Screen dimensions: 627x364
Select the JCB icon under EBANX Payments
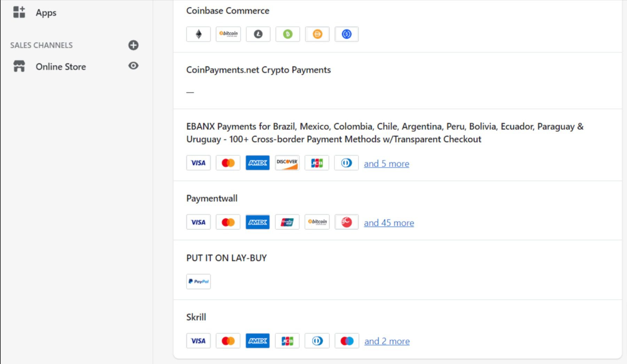tap(317, 163)
